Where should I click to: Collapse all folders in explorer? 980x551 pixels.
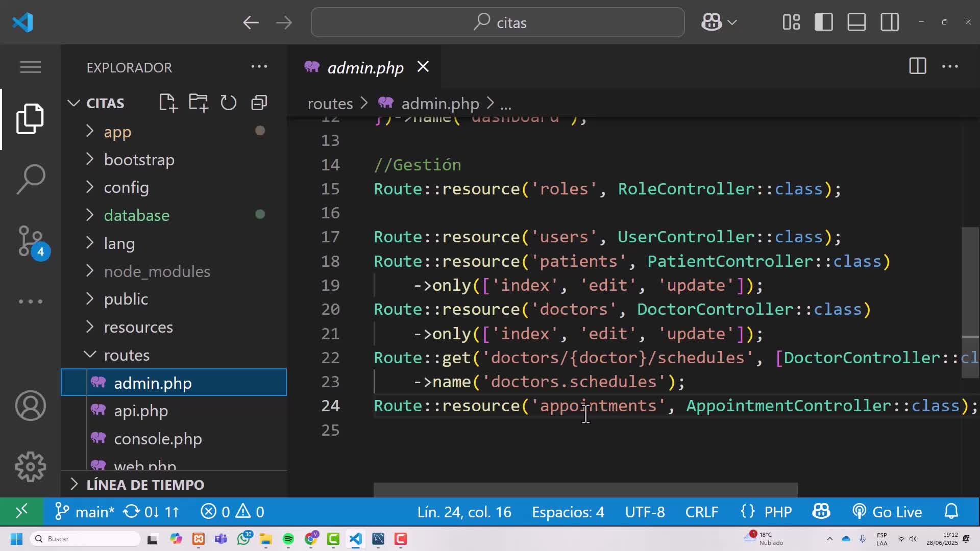tap(259, 103)
